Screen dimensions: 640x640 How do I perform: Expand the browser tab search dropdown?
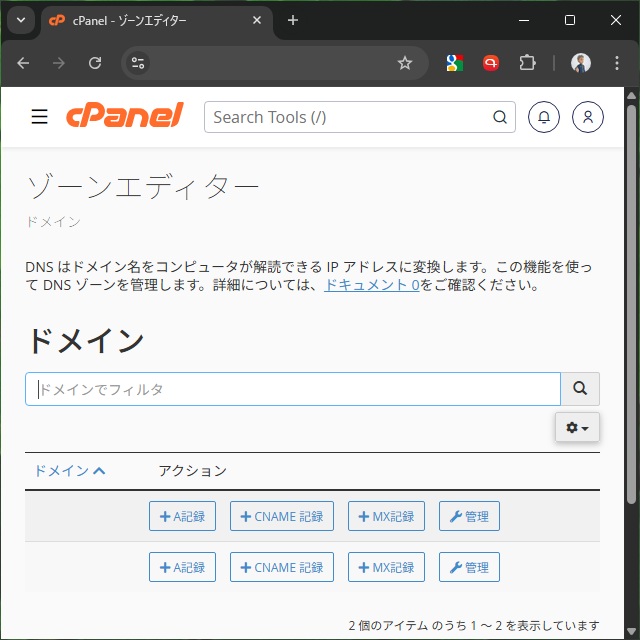click(21, 20)
